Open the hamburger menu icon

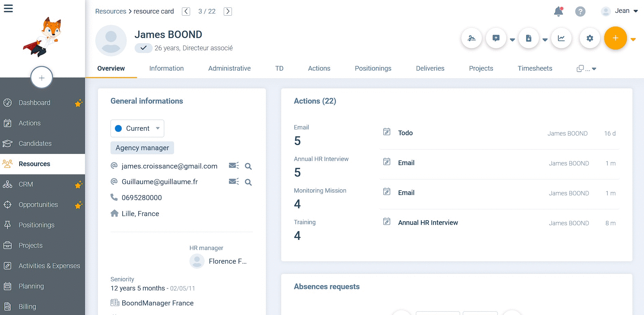point(8,8)
